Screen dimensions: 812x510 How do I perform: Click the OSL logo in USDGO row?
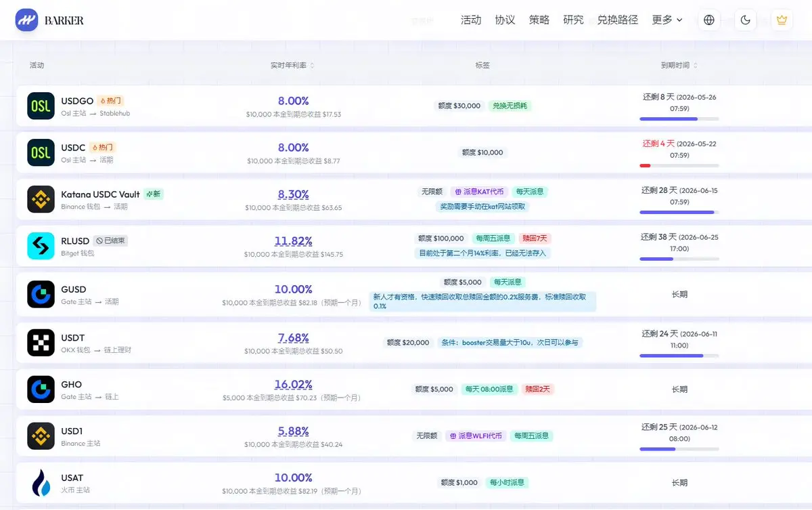pyautogui.click(x=41, y=106)
